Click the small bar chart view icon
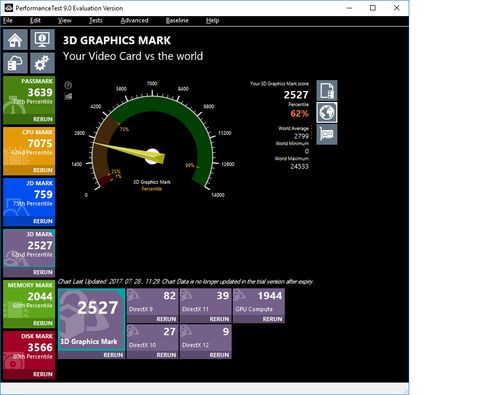This screenshot has width=480, height=395. [x=68, y=97]
